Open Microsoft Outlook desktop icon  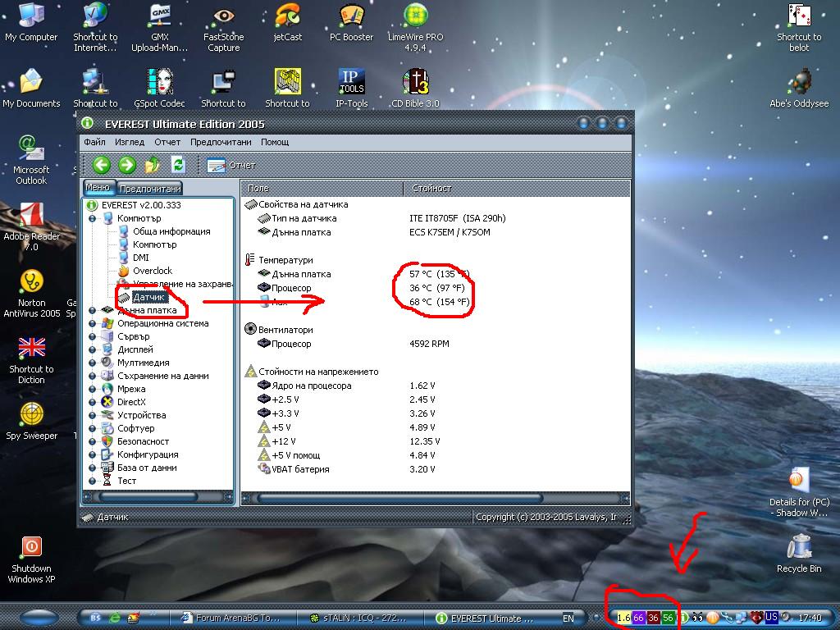coord(31,160)
